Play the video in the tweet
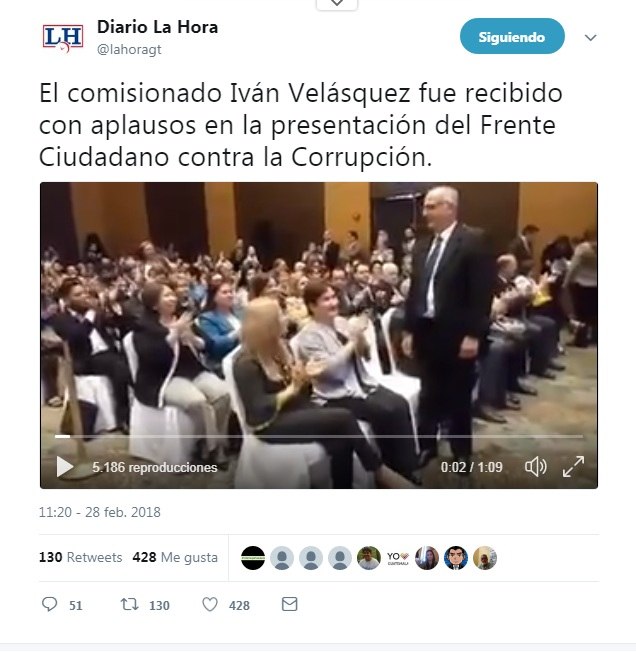The width and height of the screenshot is (636, 652). coord(65,467)
